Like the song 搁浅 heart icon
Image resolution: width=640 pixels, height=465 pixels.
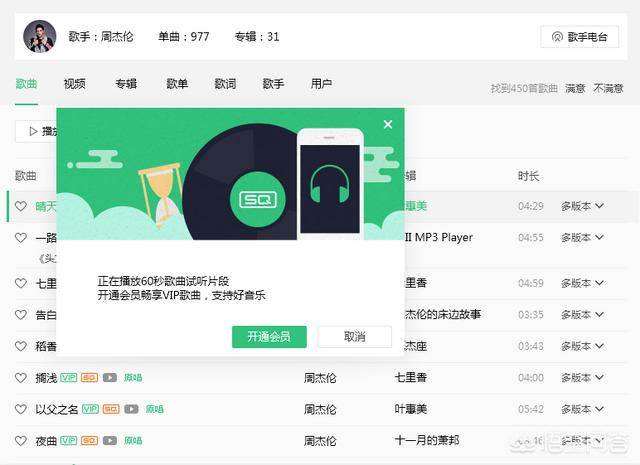pyautogui.click(x=21, y=378)
